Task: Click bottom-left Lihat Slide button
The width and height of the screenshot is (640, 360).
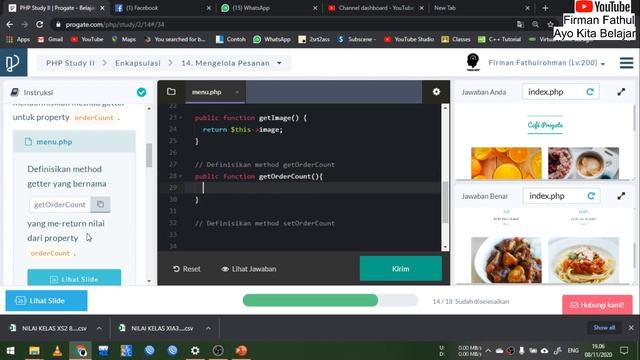Action: click(x=47, y=300)
